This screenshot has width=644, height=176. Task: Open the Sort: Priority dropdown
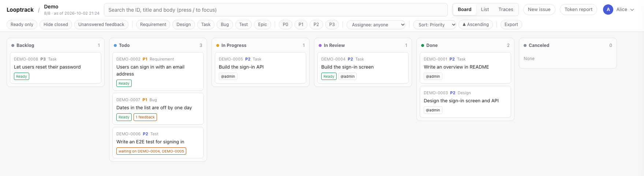[435, 25]
